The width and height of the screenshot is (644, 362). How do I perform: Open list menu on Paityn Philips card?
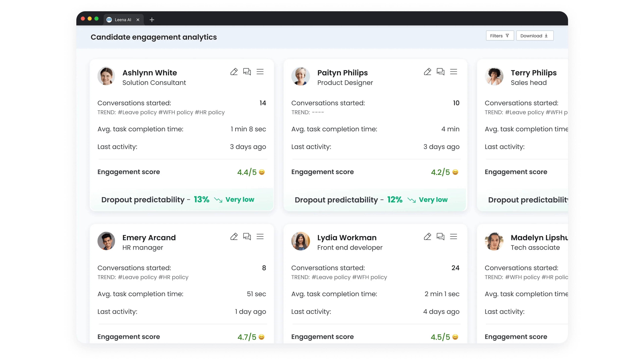pyautogui.click(x=453, y=72)
